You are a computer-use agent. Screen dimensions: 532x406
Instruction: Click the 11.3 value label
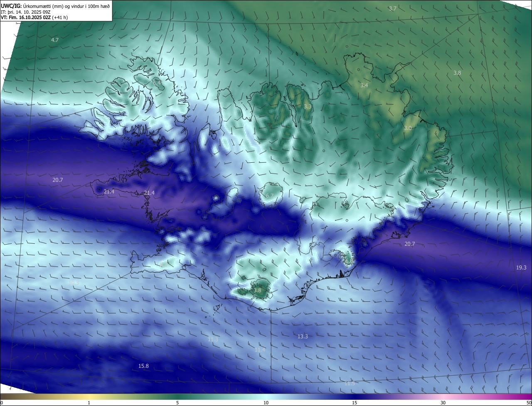tap(213, 339)
